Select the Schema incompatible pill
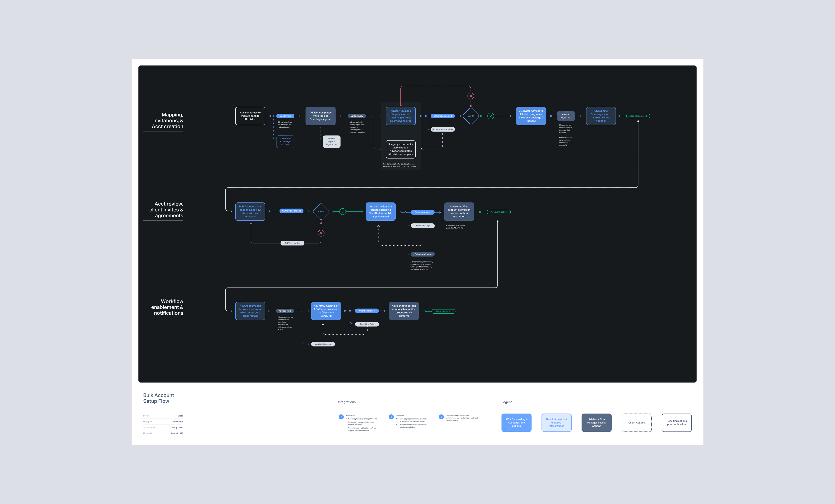 click(x=443, y=129)
